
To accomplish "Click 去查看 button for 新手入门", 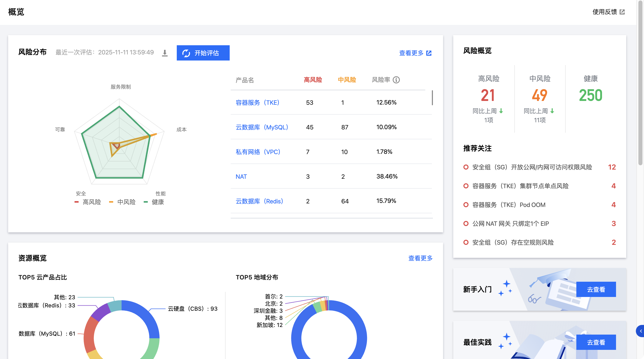I will [596, 289].
